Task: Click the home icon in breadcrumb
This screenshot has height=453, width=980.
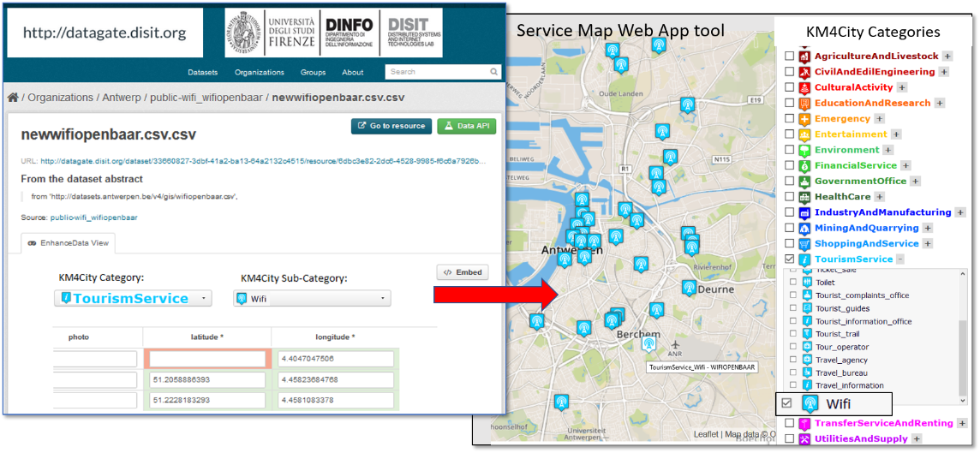Action: coord(13,98)
